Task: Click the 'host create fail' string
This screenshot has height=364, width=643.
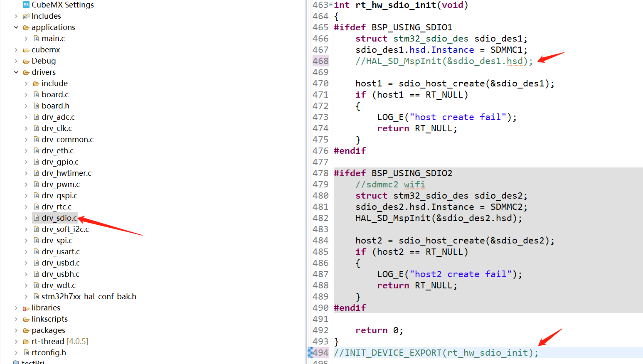Action: point(458,117)
